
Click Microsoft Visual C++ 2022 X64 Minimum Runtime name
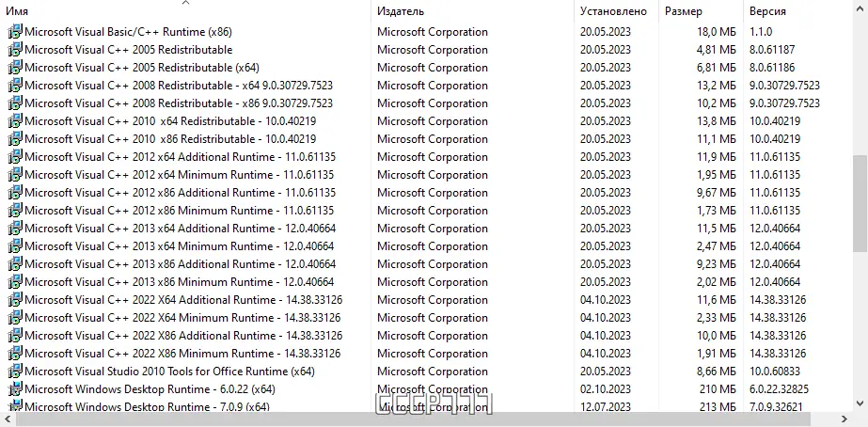click(182, 317)
